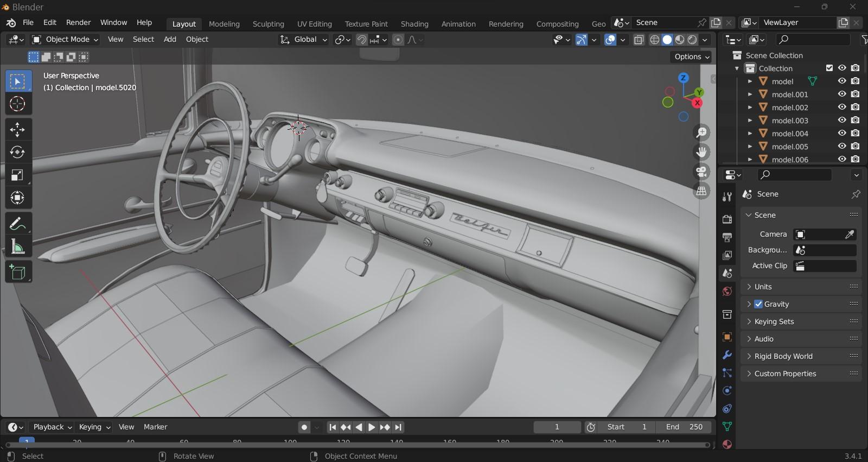Open the Object properties tab
The image size is (868, 462).
(x=727, y=337)
